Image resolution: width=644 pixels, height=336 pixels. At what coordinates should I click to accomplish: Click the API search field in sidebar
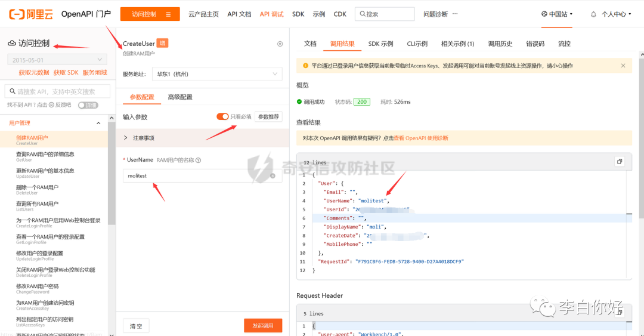point(57,91)
